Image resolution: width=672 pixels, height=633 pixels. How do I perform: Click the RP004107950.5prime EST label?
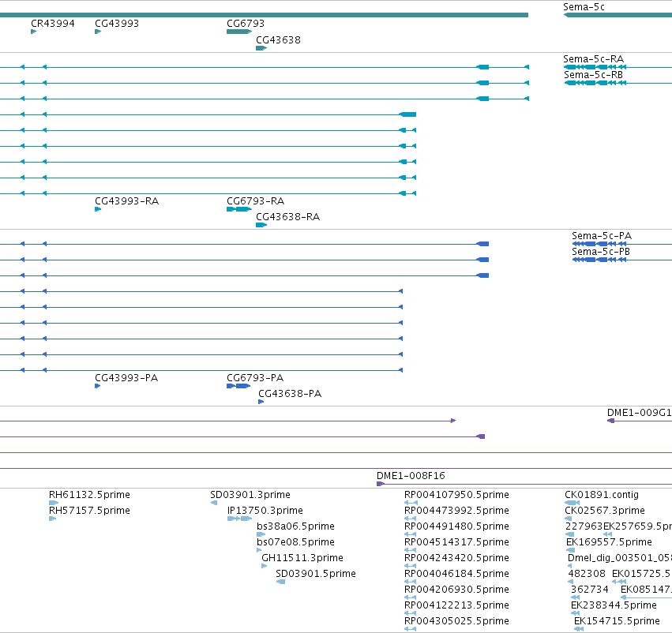[457, 495]
